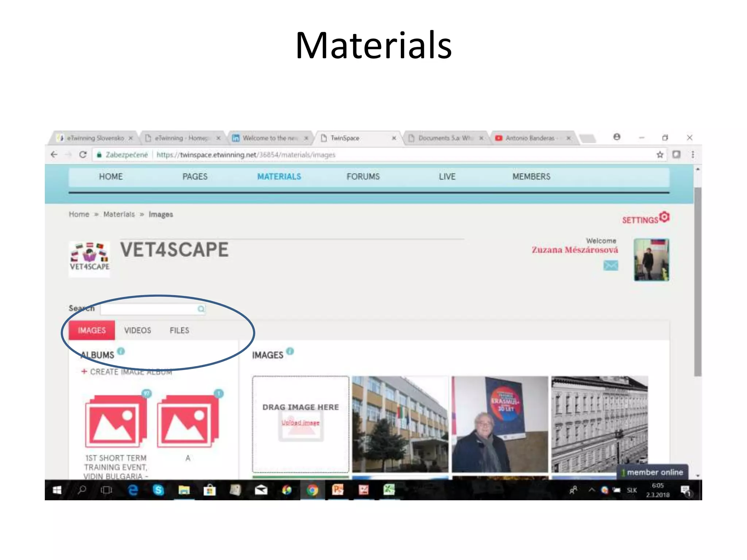Open the 1st Short Term Training album
This screenshot has height=560, width=747.
pyautogui.click(x=116, y=421)
